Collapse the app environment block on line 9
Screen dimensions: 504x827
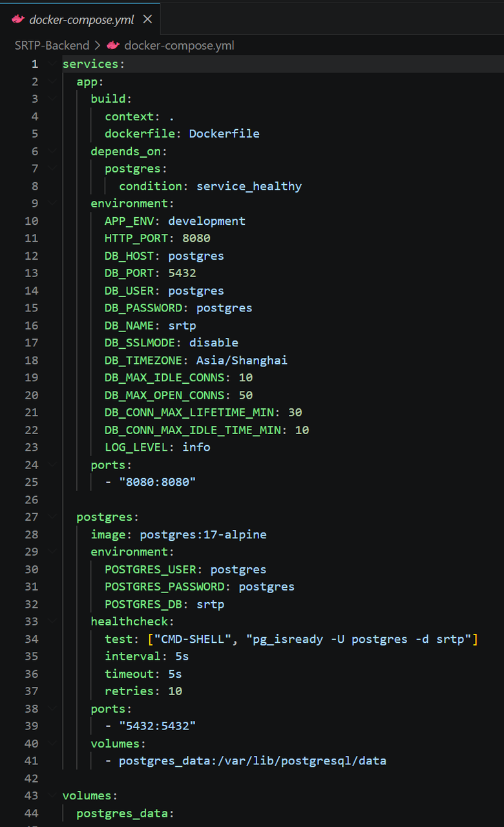tap(52, 204)
